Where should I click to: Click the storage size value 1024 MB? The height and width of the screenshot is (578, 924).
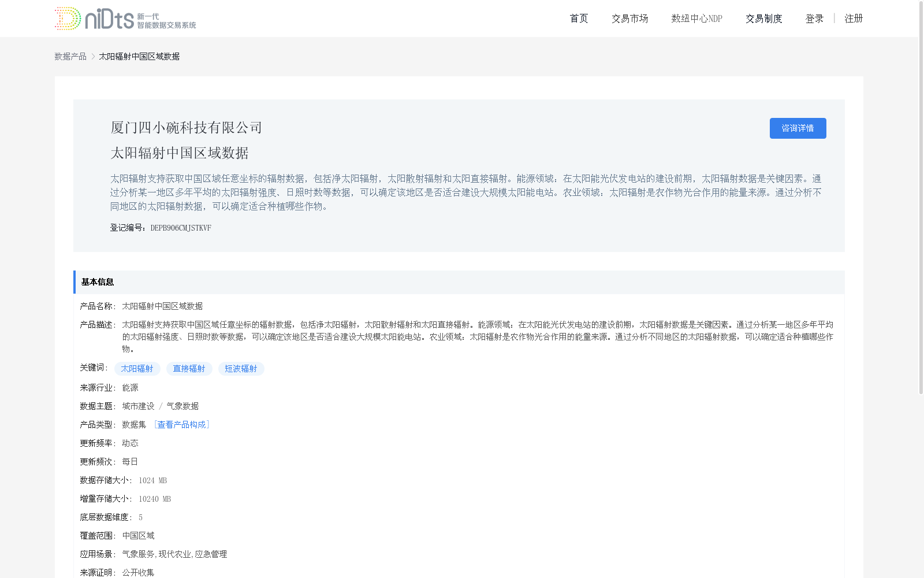coord(152,480)
